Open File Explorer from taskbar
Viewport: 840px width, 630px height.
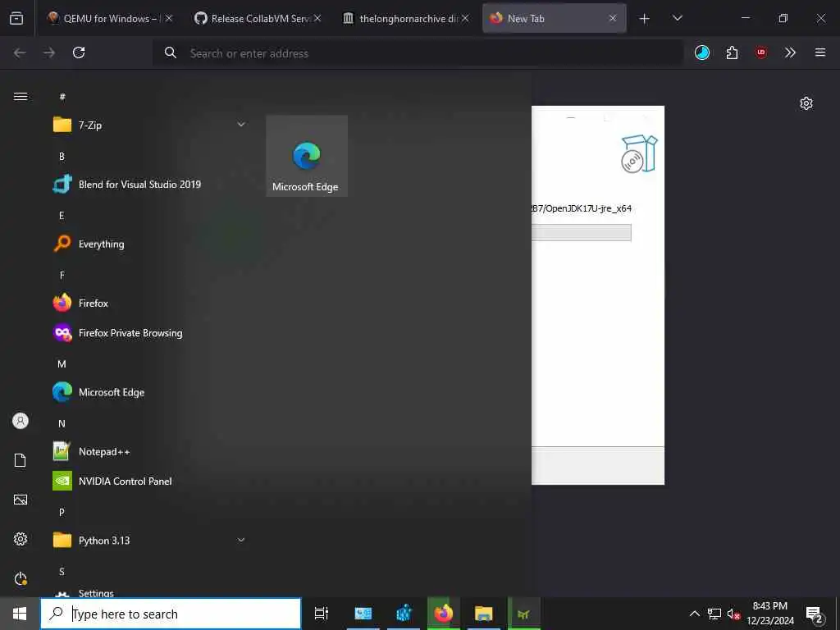(484, 614)
